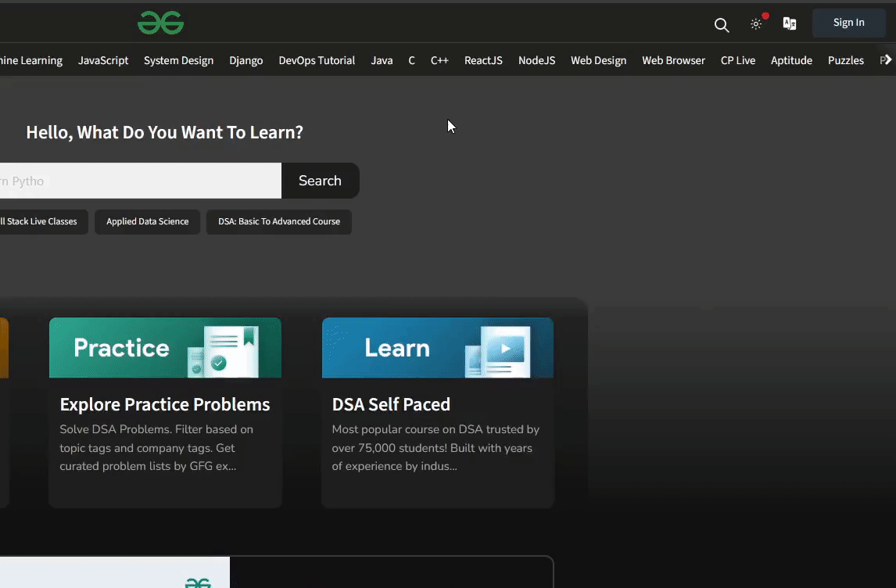Click "Solve DSA Problems" description text
This screenshot has width=896, height=588.
pos(156,447)
